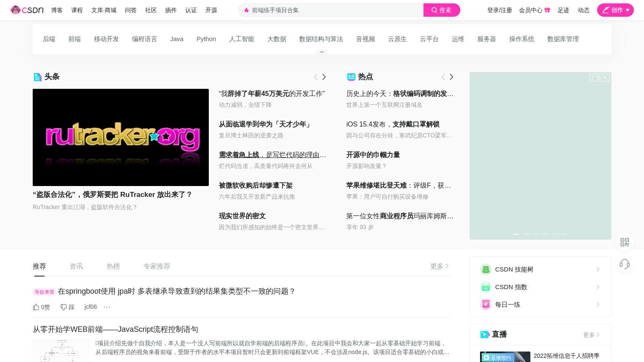Focus the search input field
The image size is (644, 362).
(331, 10)
